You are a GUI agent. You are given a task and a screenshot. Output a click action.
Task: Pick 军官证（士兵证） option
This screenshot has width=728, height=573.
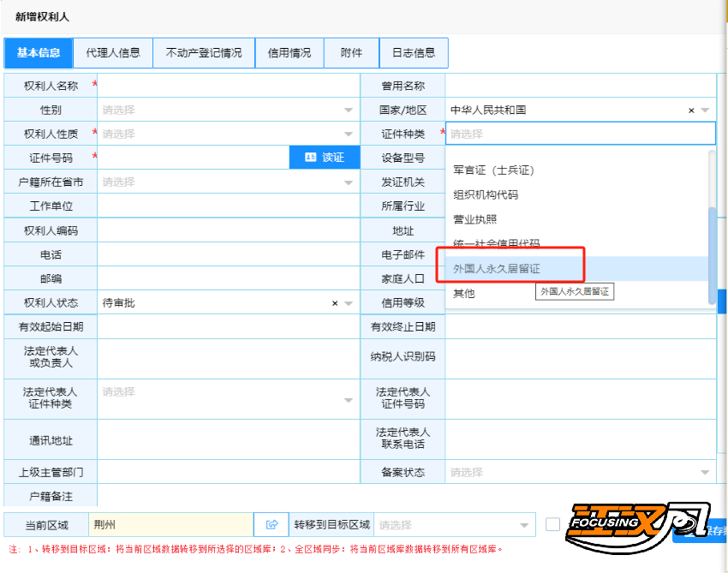click(x=493, y=170)
